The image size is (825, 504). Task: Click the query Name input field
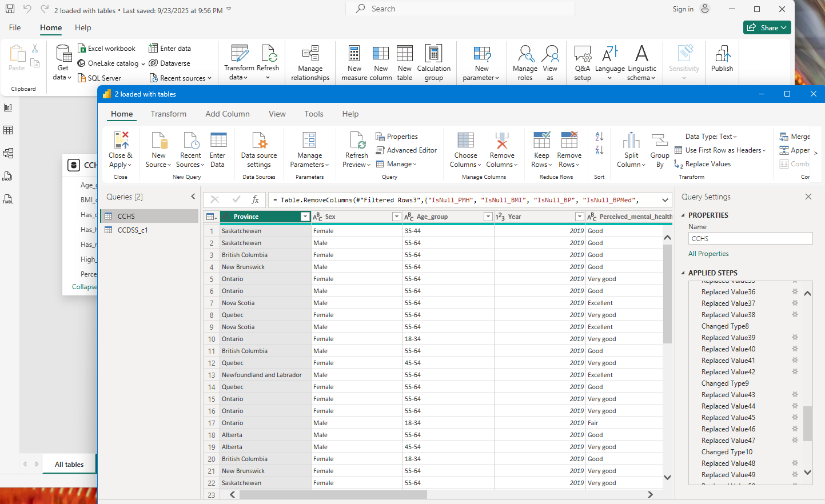(x=750, y=239)
